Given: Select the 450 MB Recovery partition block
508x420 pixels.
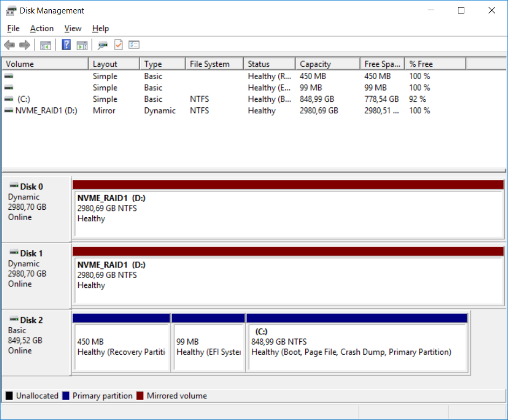Looking at the screenshot, I should pyautogui.click(x=121, y=342).
